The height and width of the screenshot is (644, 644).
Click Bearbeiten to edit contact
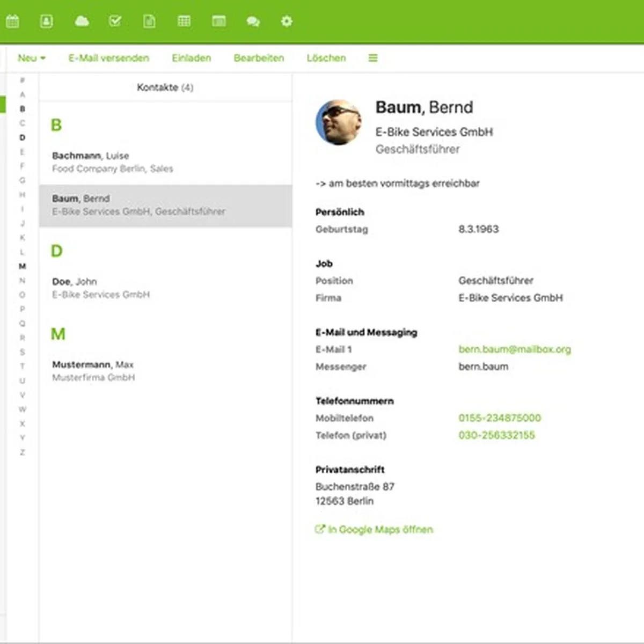coord(259,58)
